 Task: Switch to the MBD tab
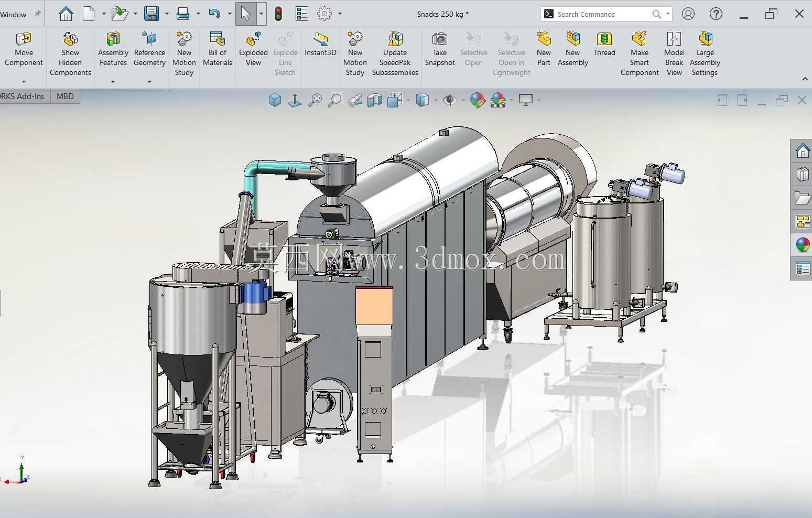point(65,96)
